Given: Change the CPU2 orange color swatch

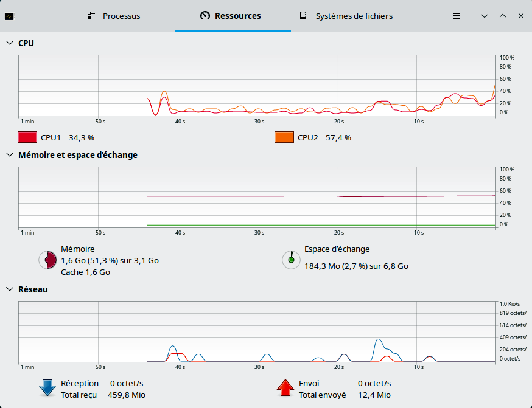Looking at the screenshot, I should 284,137.
